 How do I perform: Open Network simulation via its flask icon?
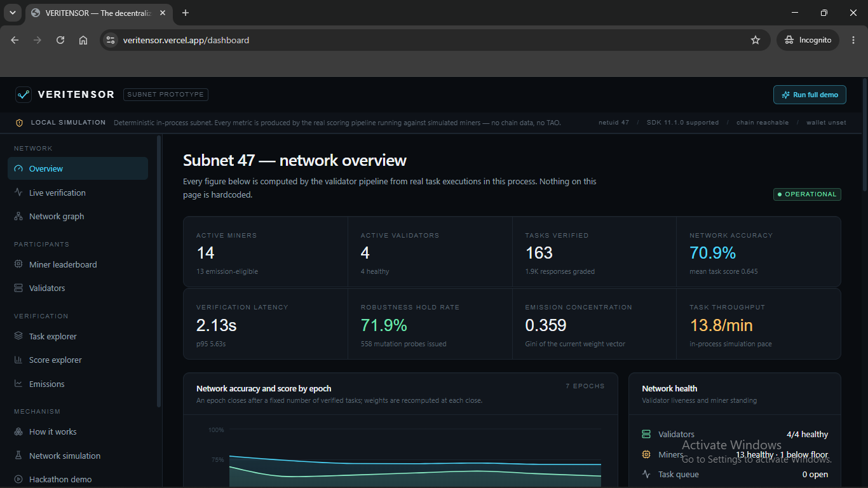(18, 456)
